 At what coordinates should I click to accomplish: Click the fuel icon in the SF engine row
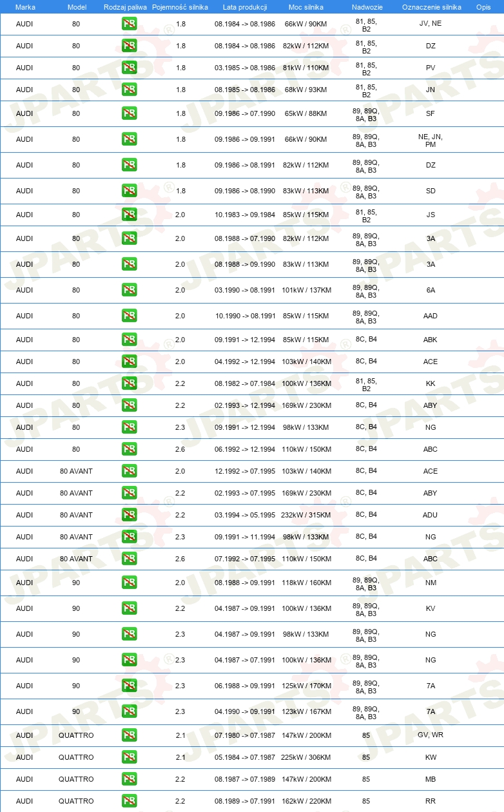(129, 113)
